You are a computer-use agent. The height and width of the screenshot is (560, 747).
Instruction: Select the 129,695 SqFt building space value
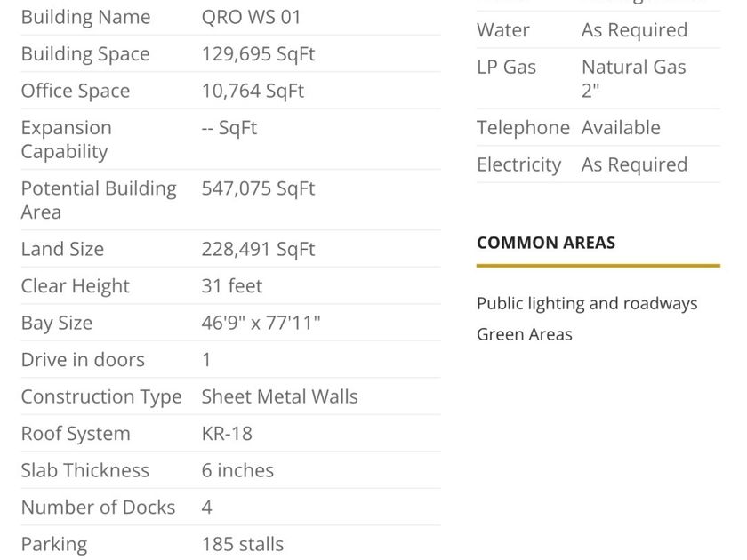258,54
